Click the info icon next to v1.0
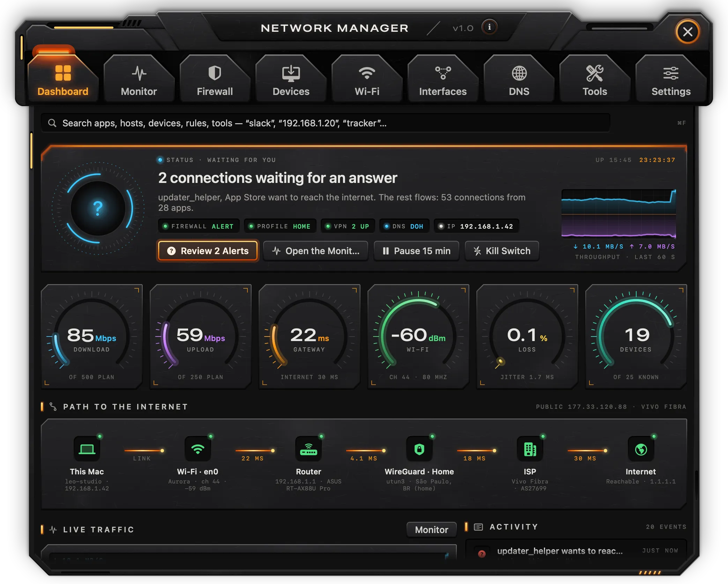728x584 pixels. pos(490,27)
